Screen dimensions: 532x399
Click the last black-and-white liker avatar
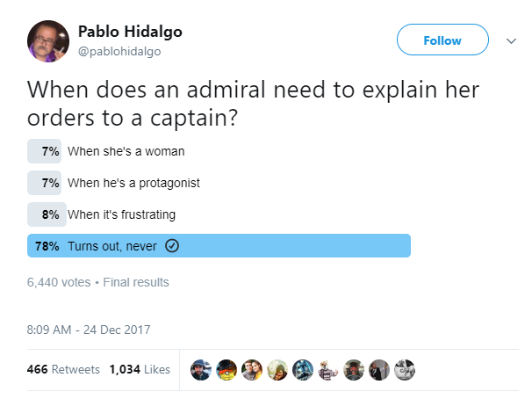pos(405,370)
